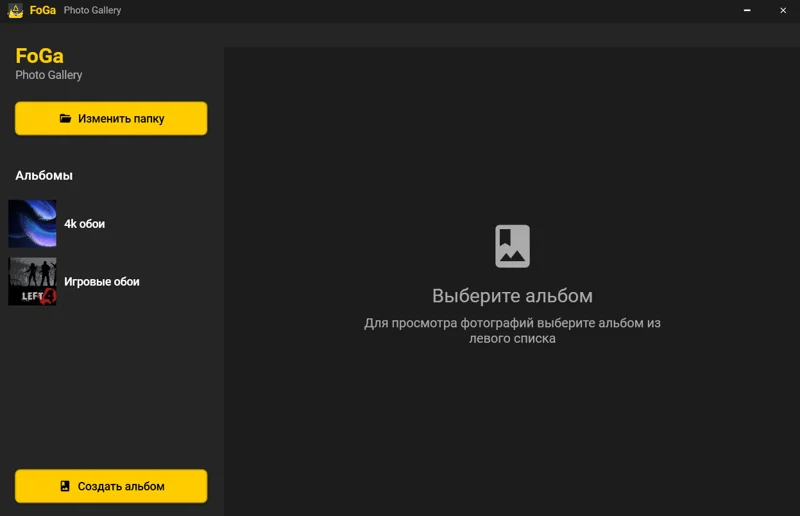Screen dimensions: 800x516
Task: Click Photo Gallery text in title bar
Action: click(92, 10)
